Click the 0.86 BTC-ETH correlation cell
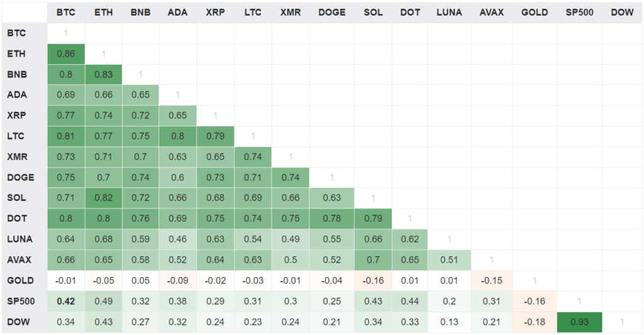644x335 pixels. tap(65, 54)
